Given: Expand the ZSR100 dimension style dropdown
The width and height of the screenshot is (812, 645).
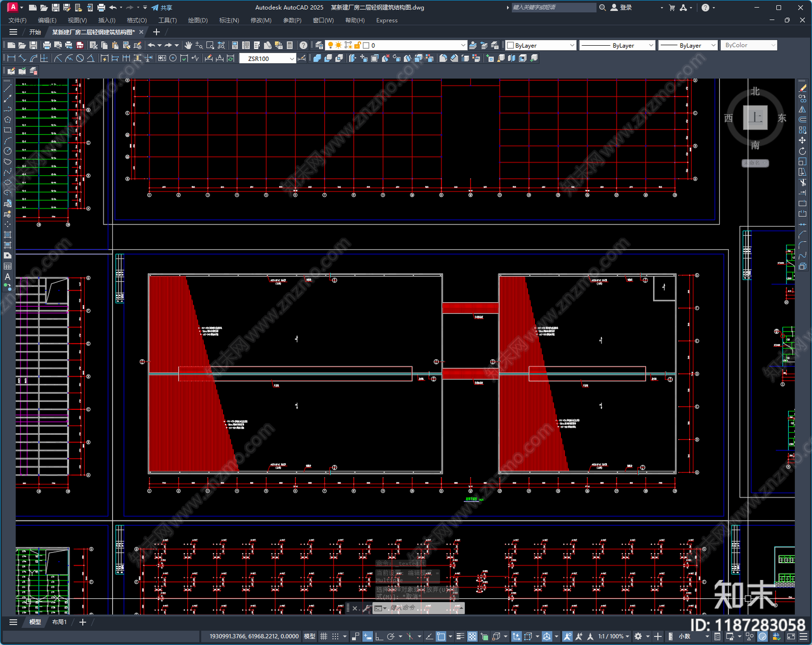Looking at the screenshot, I should pyautogui.click(x=267, y=58).
